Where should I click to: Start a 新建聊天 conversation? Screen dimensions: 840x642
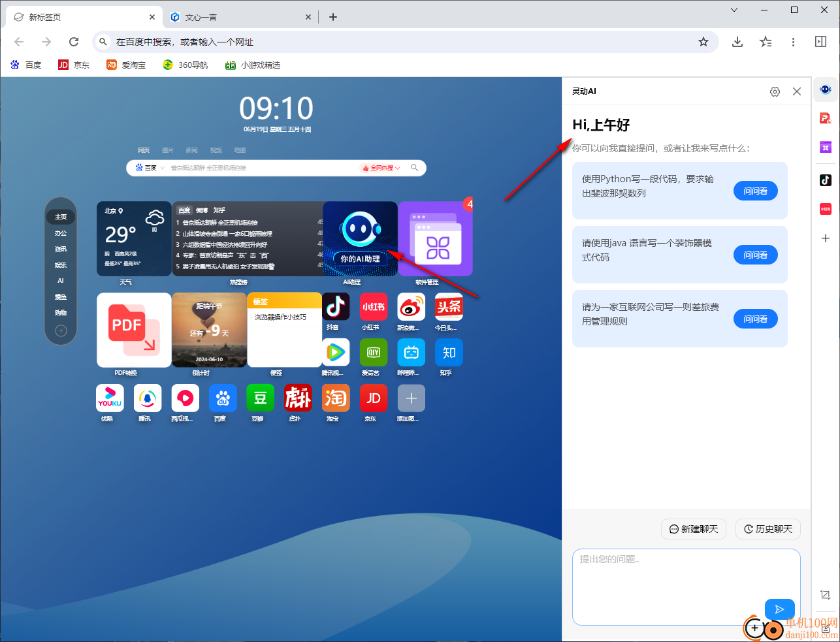pos(694,529)
